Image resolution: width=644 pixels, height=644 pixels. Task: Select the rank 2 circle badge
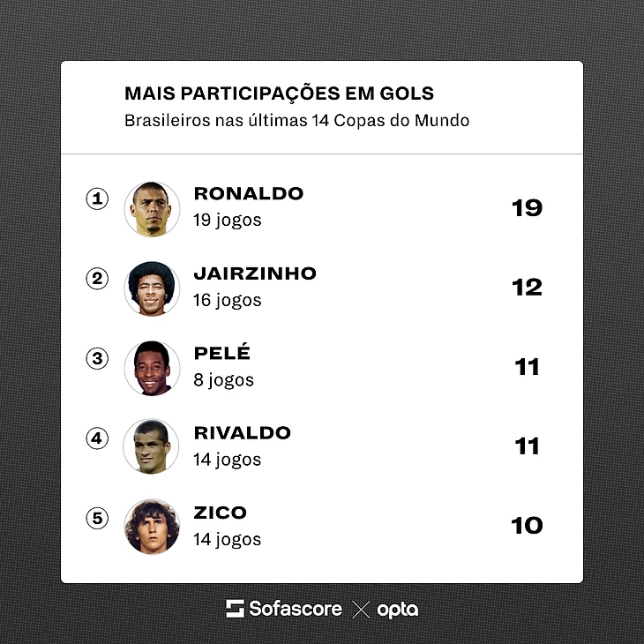(x=97, y=279)
